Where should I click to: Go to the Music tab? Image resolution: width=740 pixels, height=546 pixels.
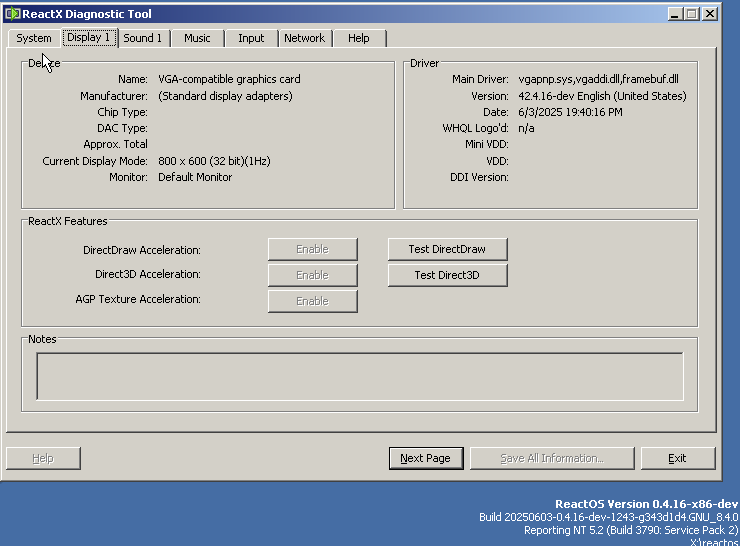tap(197, 38)
